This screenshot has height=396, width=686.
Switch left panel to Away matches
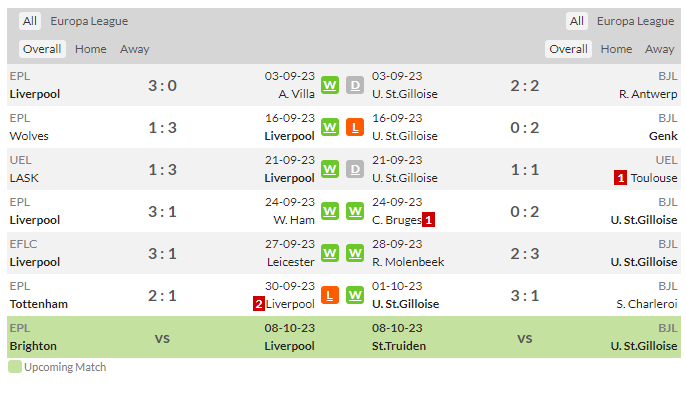tap(135, 49)
